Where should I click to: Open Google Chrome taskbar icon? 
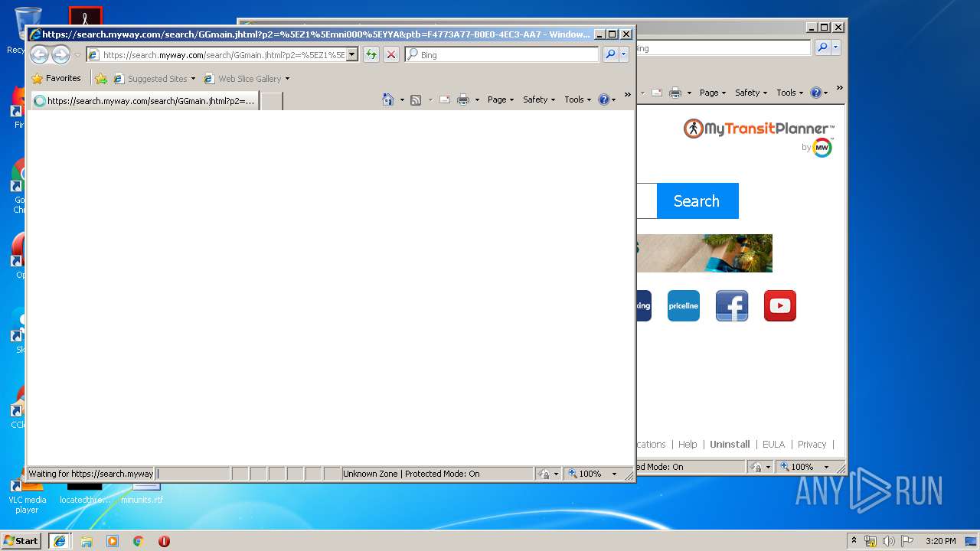138,541
